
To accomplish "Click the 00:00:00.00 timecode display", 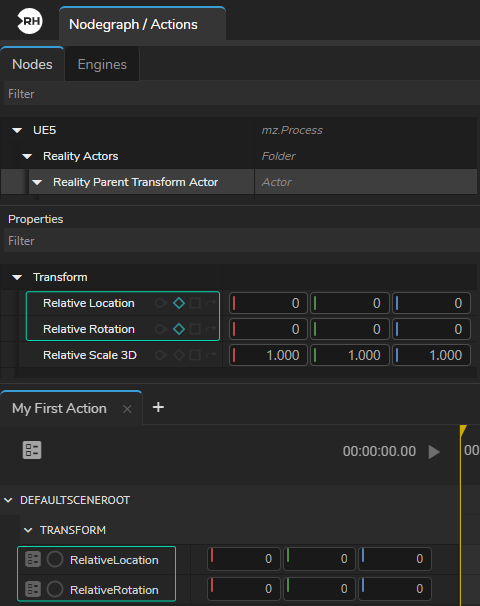I will 379,451.
